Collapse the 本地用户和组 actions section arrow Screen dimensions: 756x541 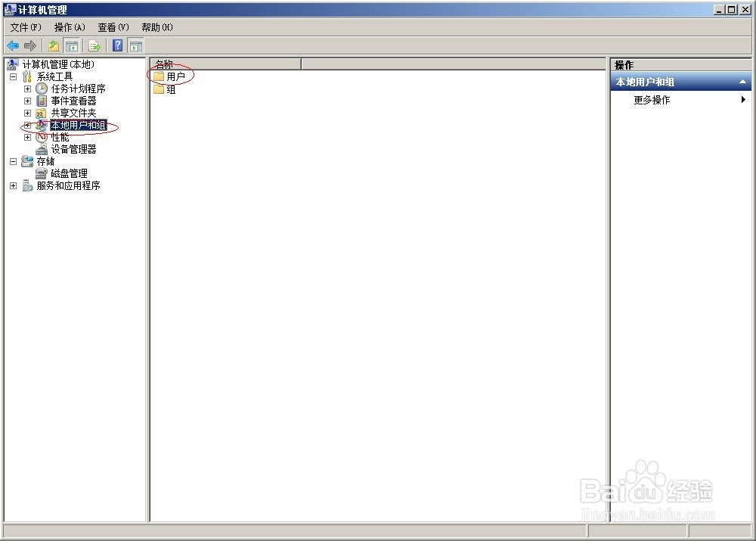pos(743,82)
